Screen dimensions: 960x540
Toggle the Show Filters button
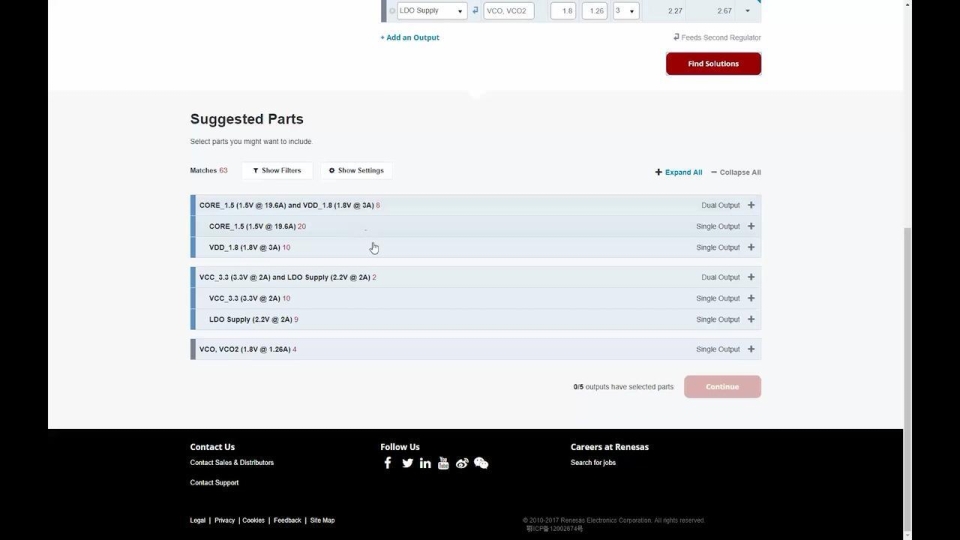pyautogui.click(x=277, y=171)
